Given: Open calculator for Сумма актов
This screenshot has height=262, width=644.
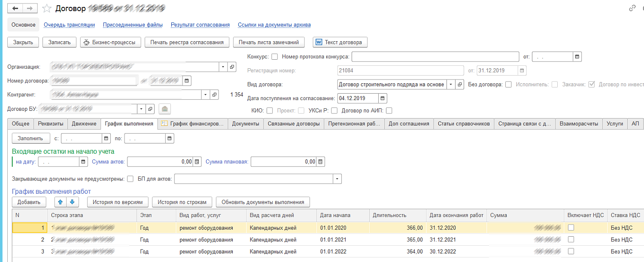Looking at the screenshot, I should click(x=197, y=161).
